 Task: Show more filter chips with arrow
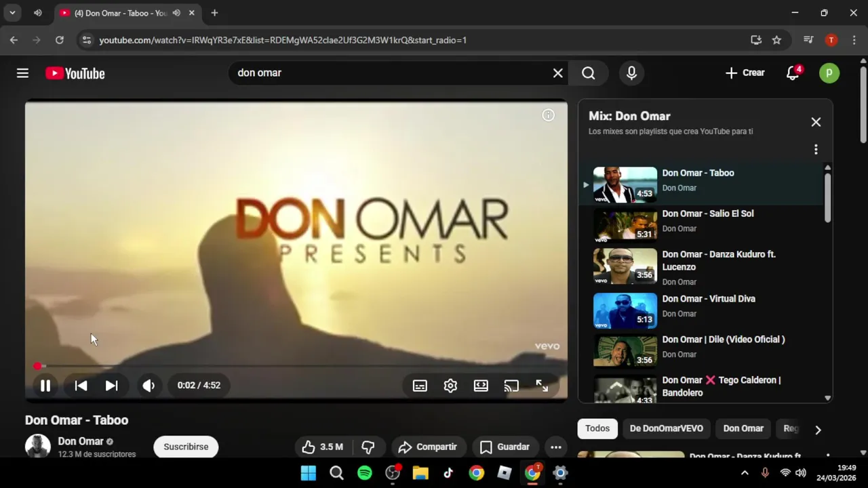[818, 430]
